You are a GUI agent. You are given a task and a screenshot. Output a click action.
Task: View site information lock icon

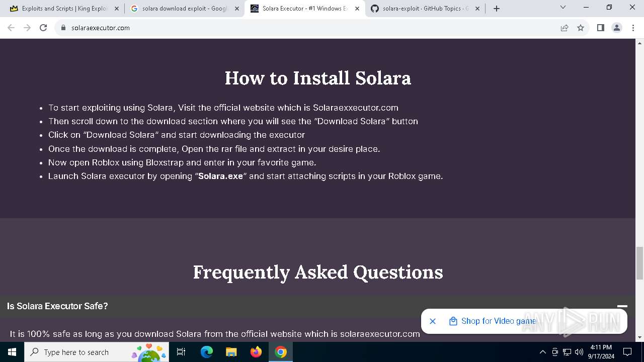coord(63,28)
